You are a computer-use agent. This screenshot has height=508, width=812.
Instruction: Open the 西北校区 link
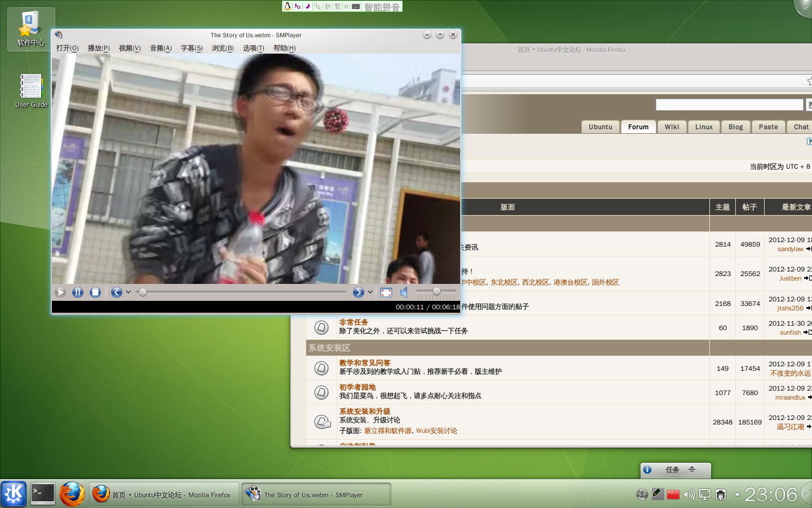[x=535, y=282]
